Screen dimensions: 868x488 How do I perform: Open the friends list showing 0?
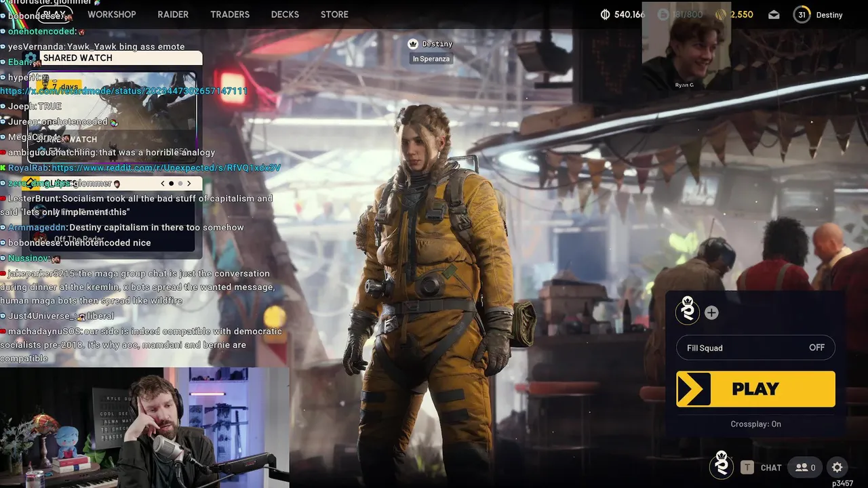(805, 467)
